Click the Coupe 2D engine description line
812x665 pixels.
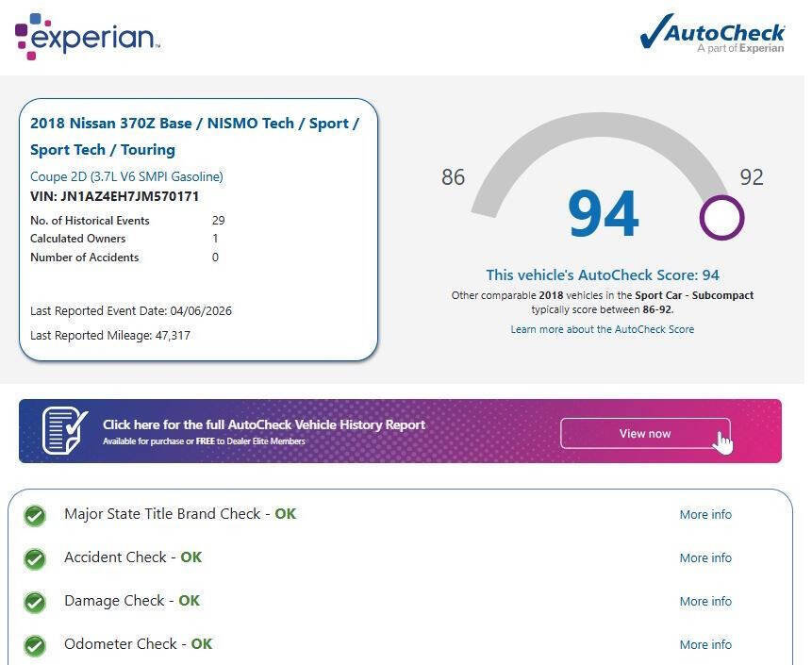click(126, 176)
